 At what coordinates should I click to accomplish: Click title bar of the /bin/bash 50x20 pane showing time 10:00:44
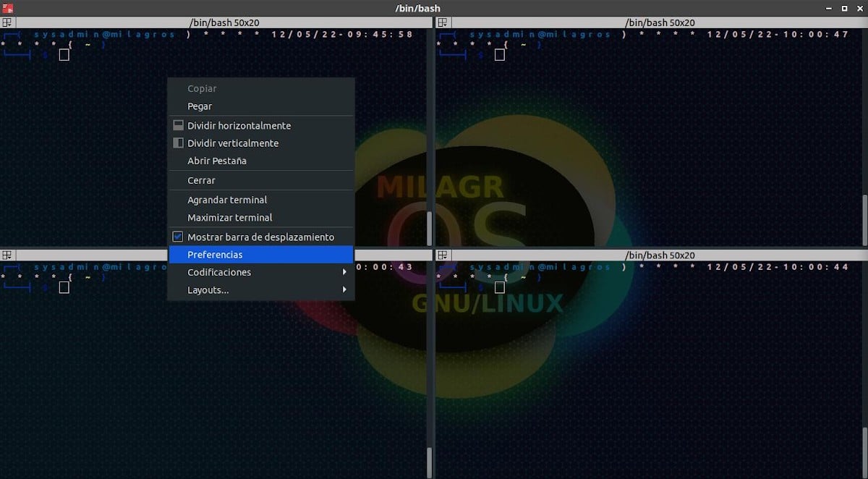[x=658, y=255]
